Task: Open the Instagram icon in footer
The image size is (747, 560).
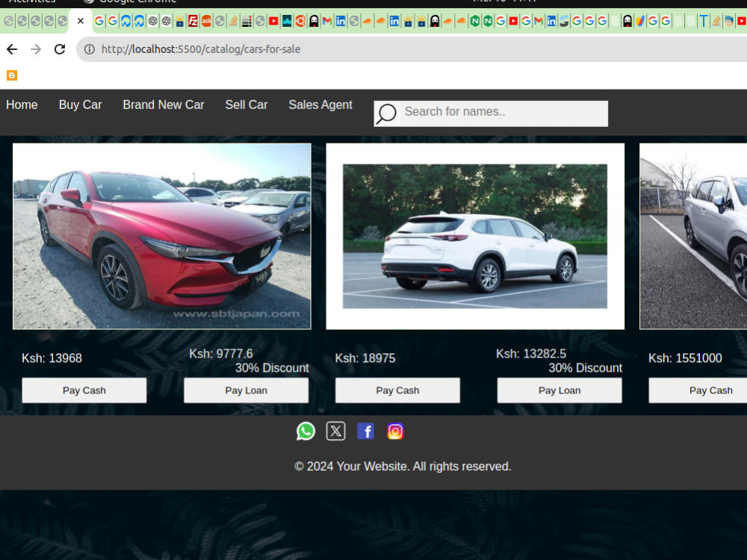Action: coord(395,431)
